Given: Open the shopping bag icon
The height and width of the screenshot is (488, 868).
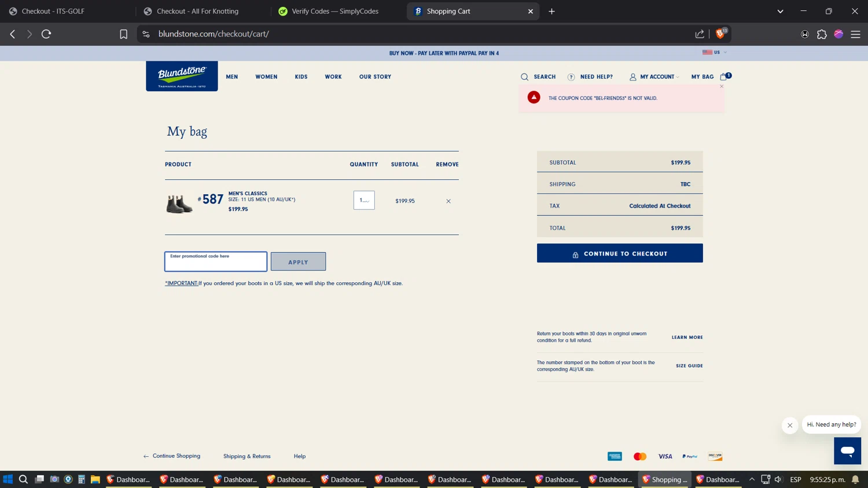Looking at the screenshot, I should (x=723, y=76).
